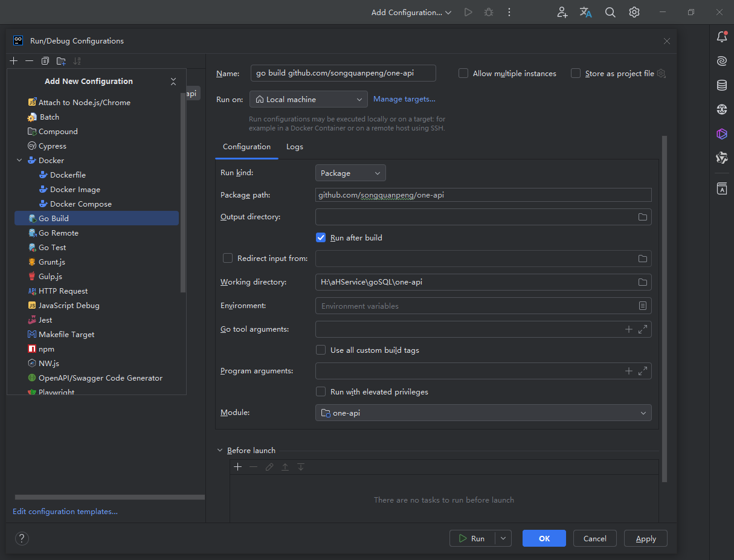Select Go Test configuration type
734x560 pixels.
(x=52, y=248)
